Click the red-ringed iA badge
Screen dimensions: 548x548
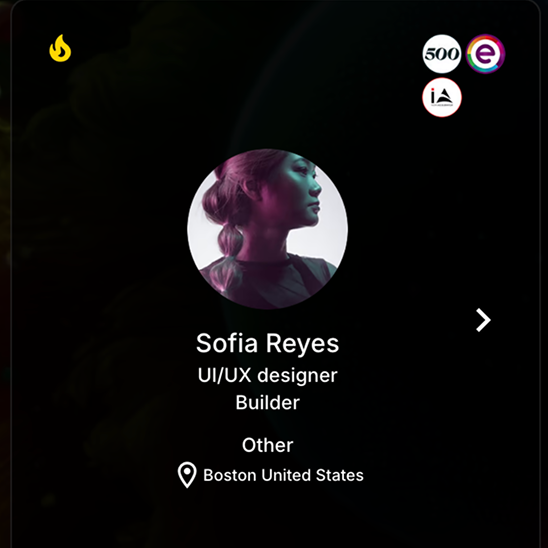(442, 98)
